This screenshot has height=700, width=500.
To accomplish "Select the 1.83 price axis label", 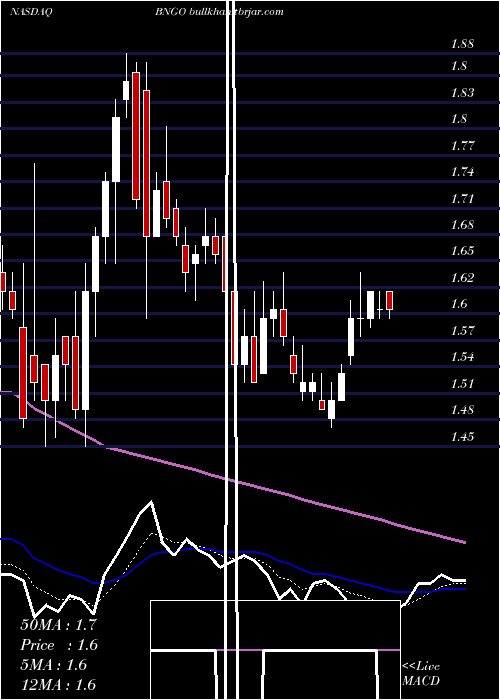I will 462,93.
